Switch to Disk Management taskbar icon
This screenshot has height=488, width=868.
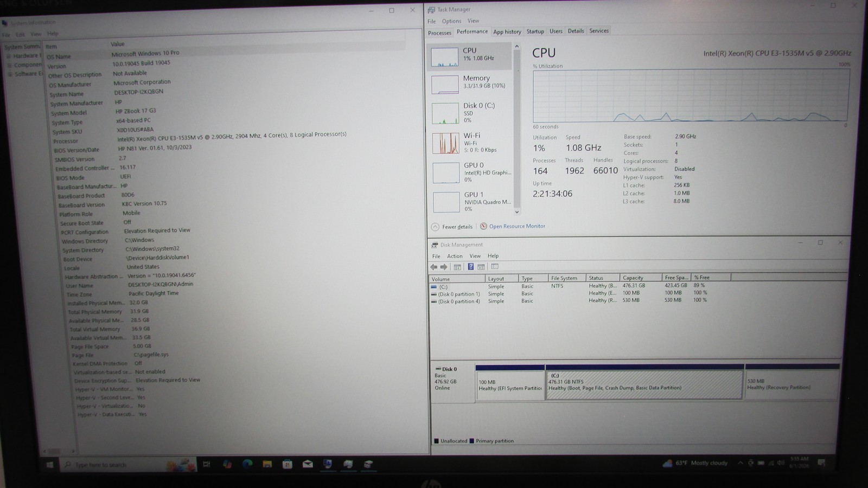tap(368, 464)
